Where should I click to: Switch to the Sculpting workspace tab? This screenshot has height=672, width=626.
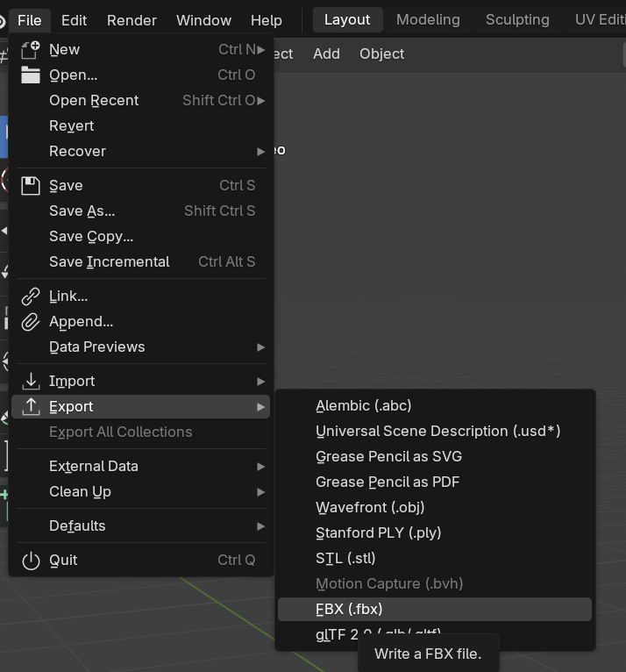517,19
